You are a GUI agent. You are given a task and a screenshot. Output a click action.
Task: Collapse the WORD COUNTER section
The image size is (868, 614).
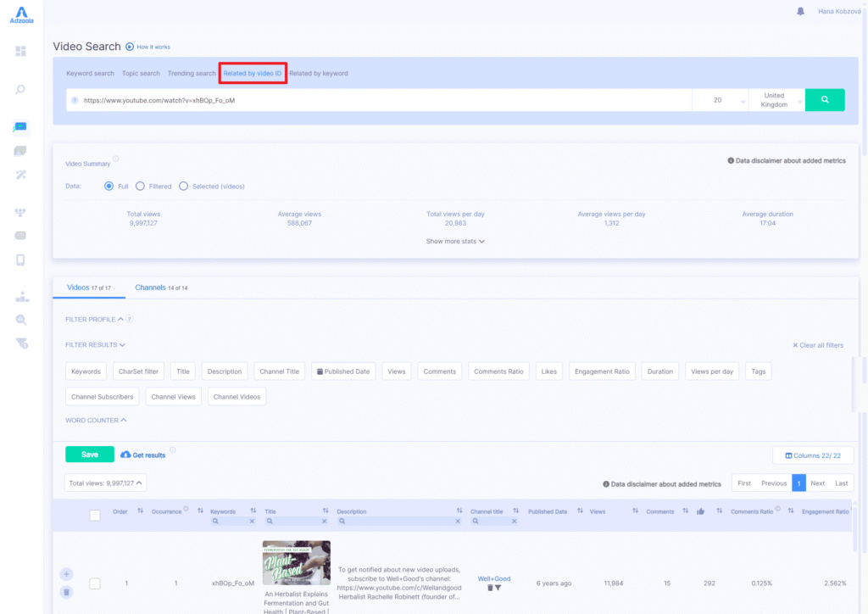tap(96, 420)
